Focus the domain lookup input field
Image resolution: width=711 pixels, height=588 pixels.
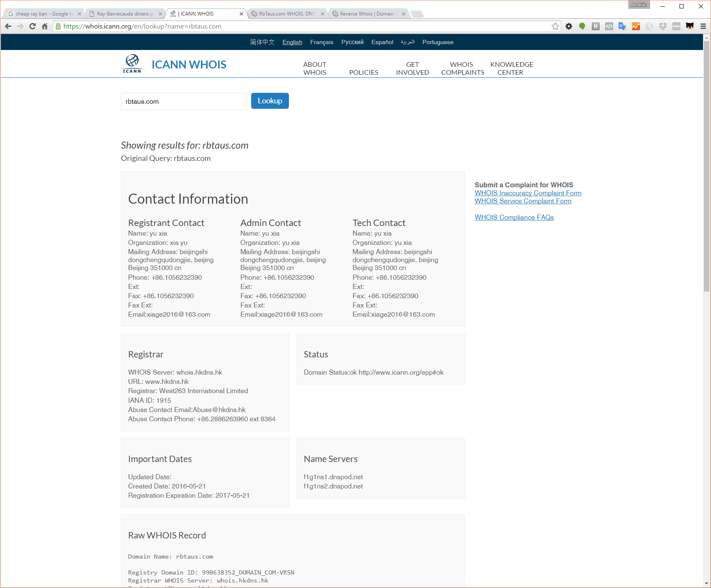click(x=184, y=102)
